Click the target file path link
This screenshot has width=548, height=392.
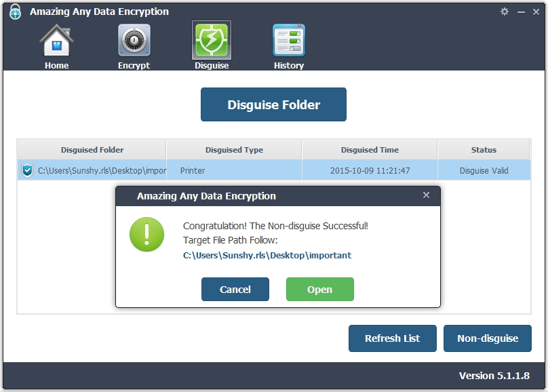pos(267,256)
